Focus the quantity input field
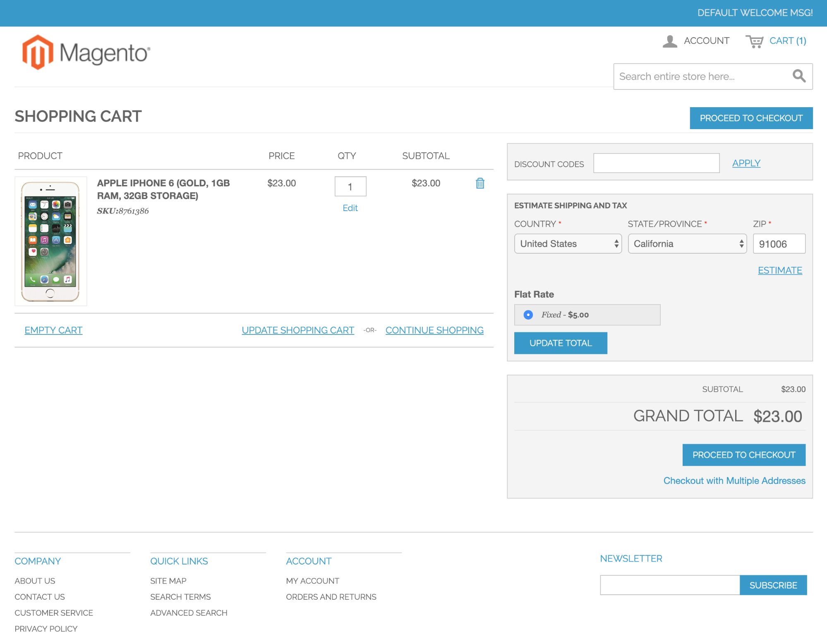This screenshot has height=644, width=827. pos(350,187)
